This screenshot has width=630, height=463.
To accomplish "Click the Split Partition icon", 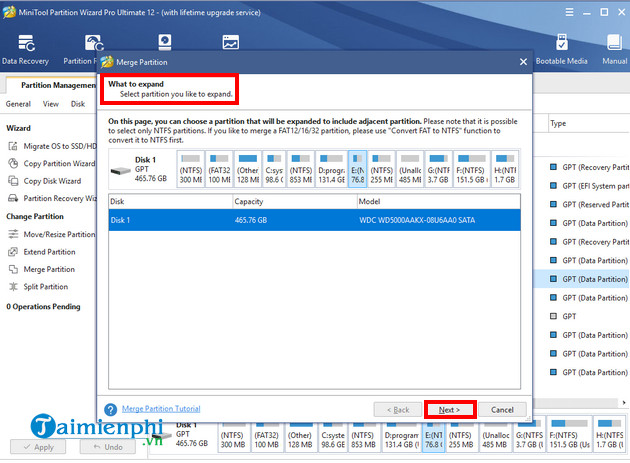I will [x=13, y=287].
